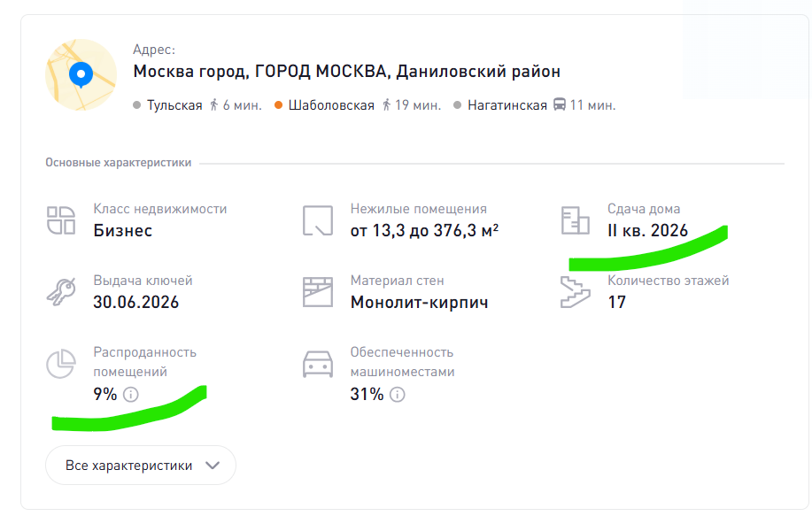
Task: Click the staircase floors count icon
Action: [575, 292]
